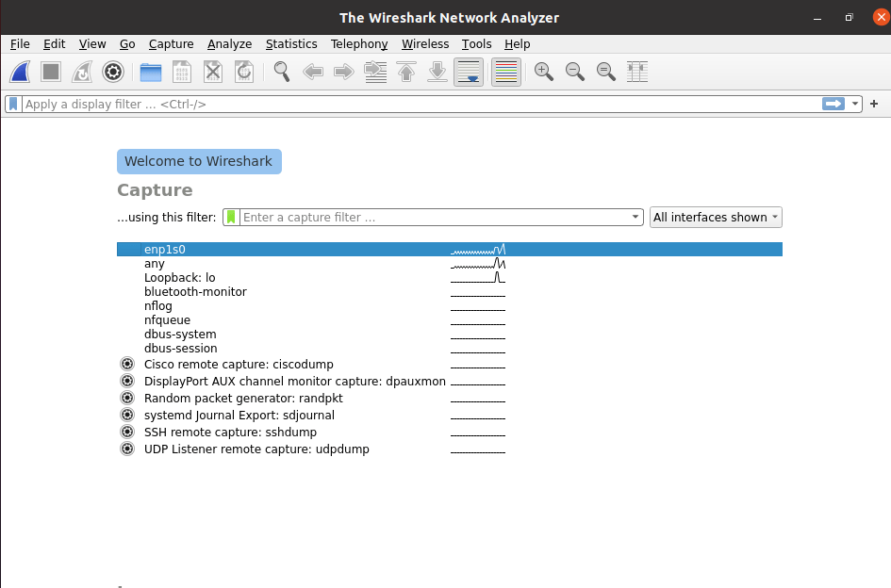
Task: Toggle packet list colorization
Action: [505, 73]
